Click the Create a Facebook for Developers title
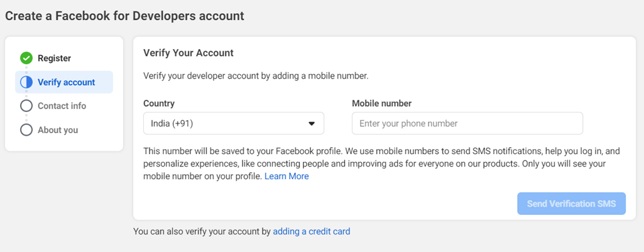This screenshot has height=252, width=644. coord(124,16)
